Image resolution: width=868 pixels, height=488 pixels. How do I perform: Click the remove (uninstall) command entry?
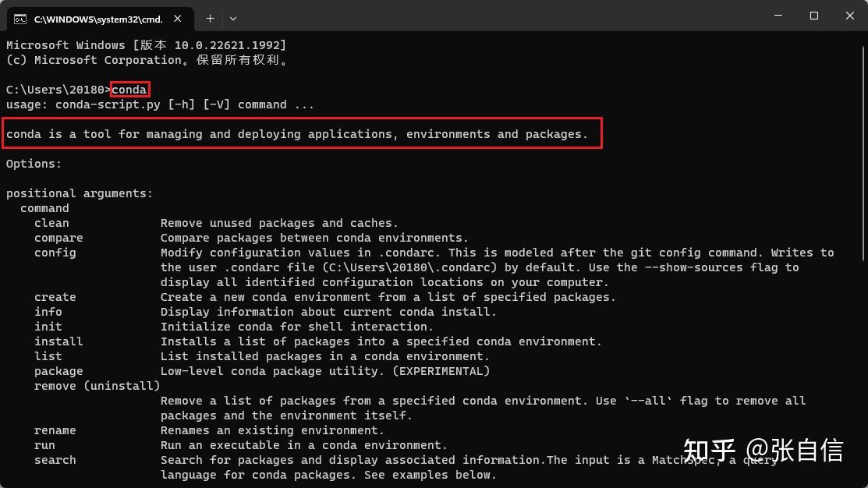[97, 385]
